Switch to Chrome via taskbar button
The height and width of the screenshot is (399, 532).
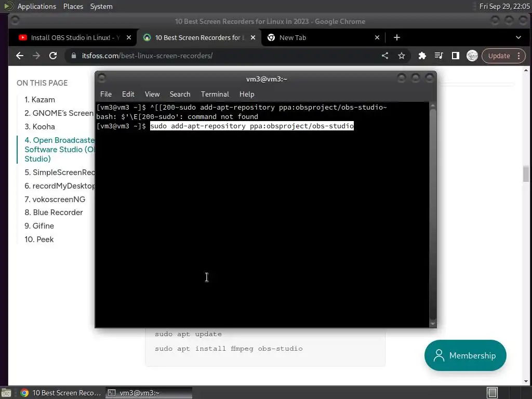61,393
